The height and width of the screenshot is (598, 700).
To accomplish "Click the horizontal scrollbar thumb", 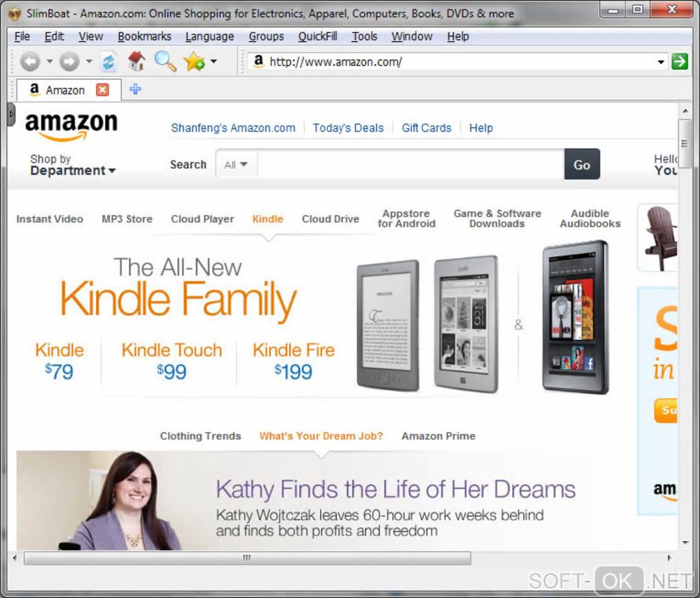I will (x=247, y=557).
